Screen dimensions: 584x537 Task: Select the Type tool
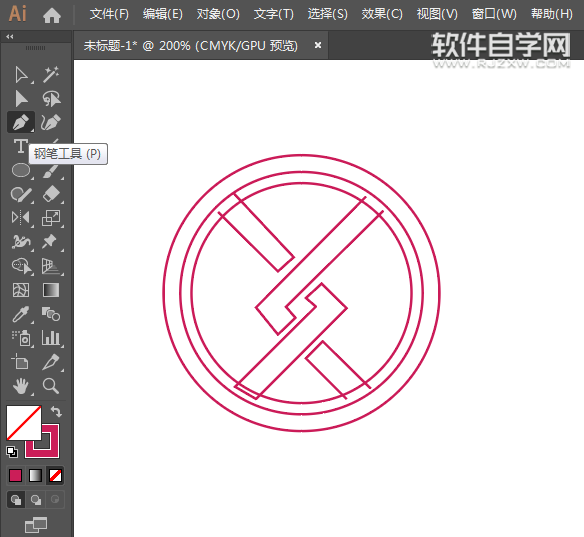click(20, 146)
